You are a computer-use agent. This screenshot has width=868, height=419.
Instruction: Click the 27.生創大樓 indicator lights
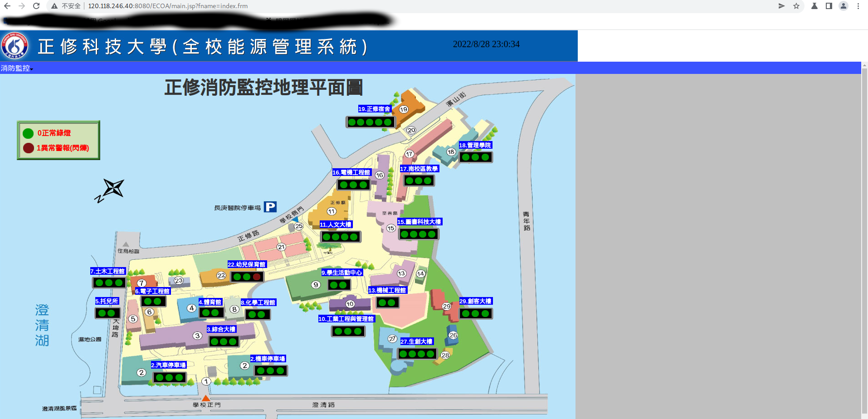pos(417,354)
